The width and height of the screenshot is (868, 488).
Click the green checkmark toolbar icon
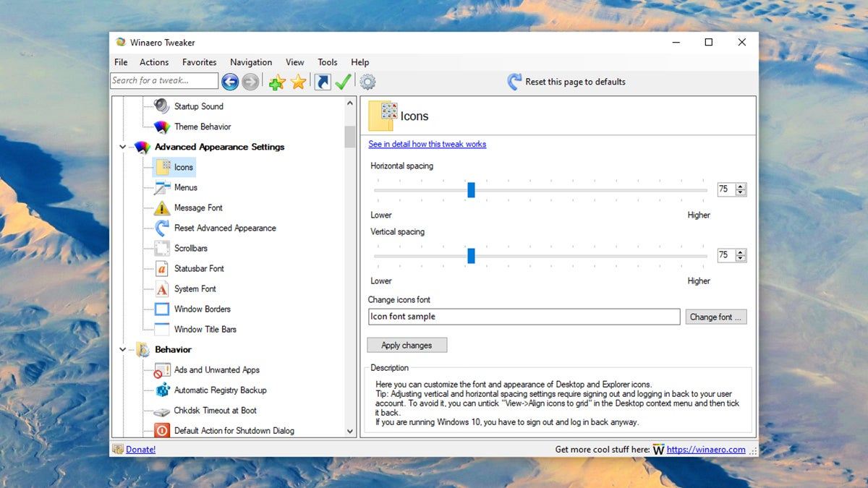(343, 82)
